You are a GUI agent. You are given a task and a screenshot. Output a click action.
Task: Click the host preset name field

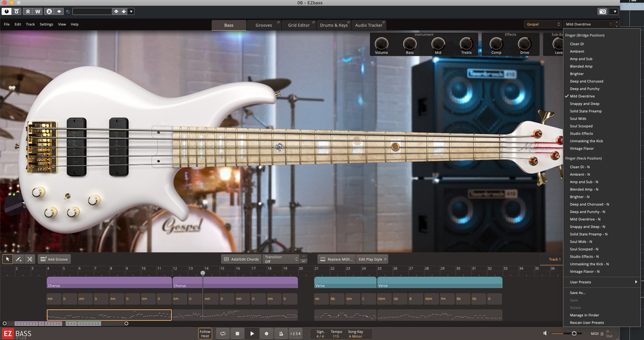(x=92, y=12)
